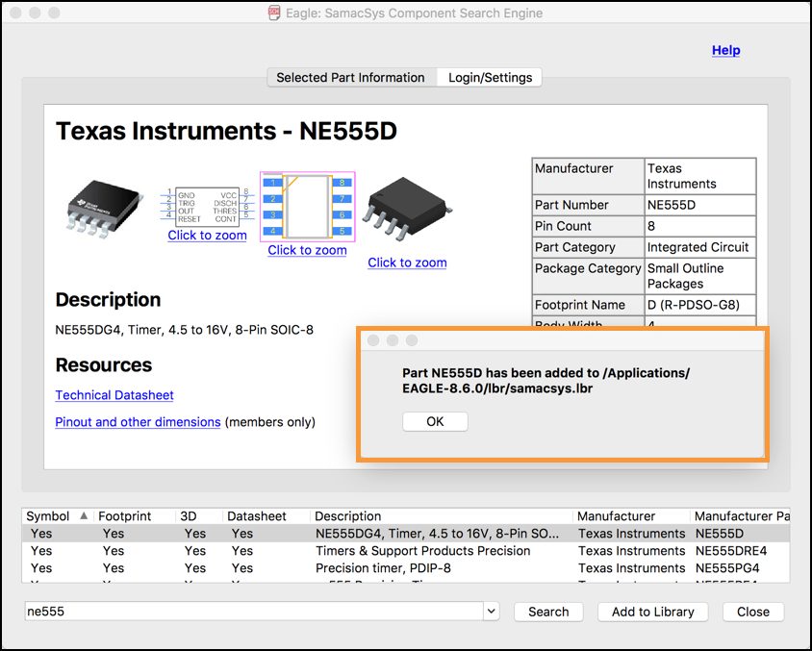Select the NE555D result row
The width and height of the screenshot is (812, 651).
coord(406,534)
